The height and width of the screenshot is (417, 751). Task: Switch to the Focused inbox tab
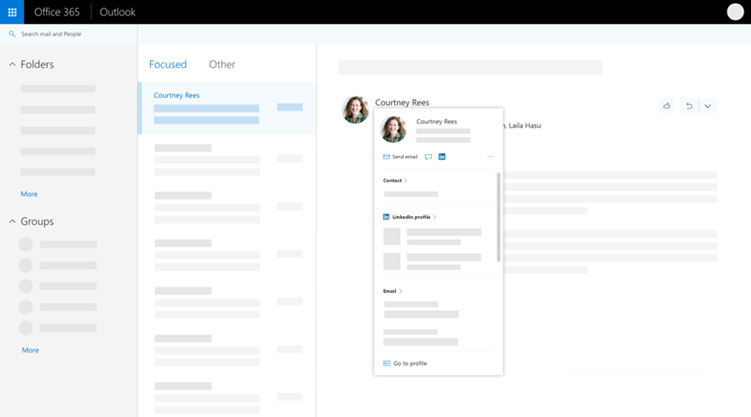point(168,65)
